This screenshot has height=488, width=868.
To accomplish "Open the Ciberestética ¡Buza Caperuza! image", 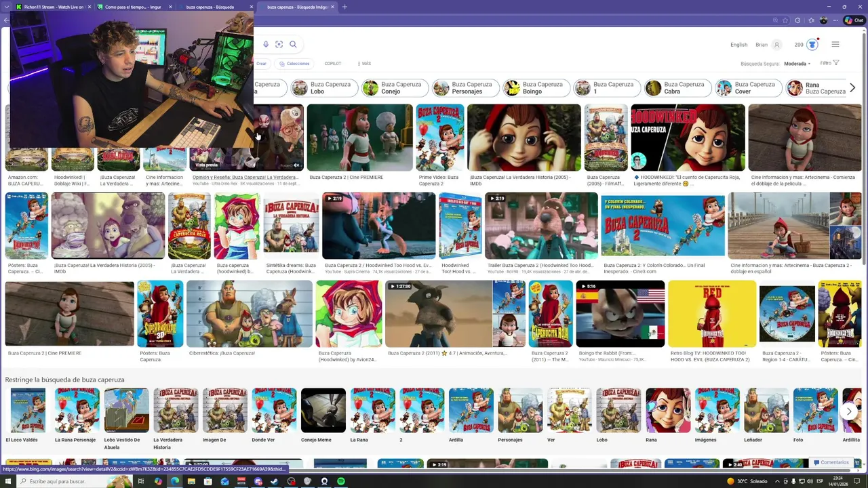I will pos(250,314).
